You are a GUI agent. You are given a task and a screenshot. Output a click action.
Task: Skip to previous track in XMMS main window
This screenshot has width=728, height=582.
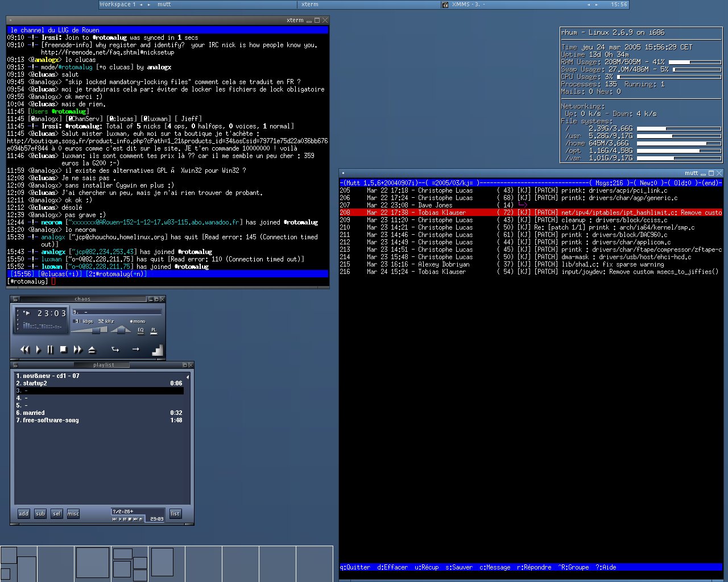click(25, 350)
